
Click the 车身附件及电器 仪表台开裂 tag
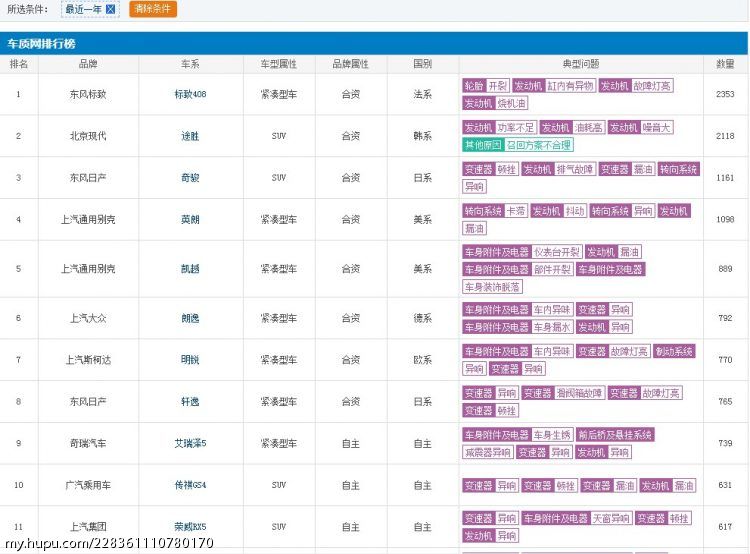click(x=522, y=252)
